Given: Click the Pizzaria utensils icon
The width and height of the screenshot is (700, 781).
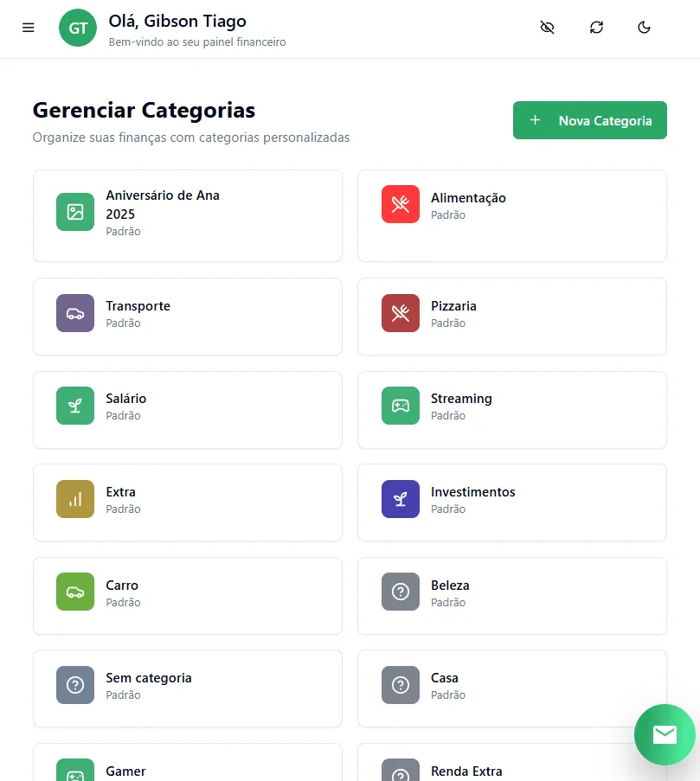Looking at the screenshot, I should (x=401, y=313).
